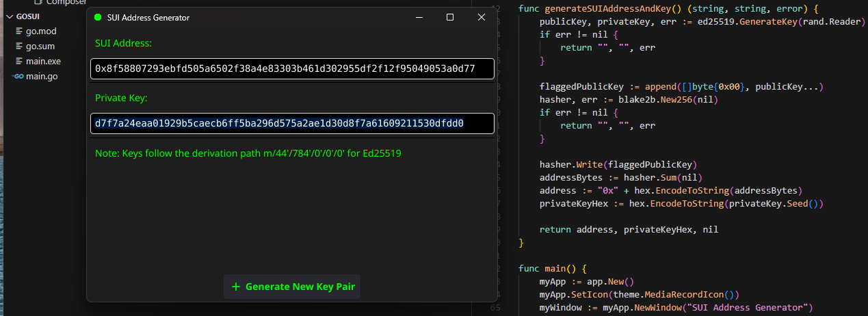Click 'return address, privateKeyHex, nil' line
The height and width of the screenshot is (316, 868).
click(629, 229)
